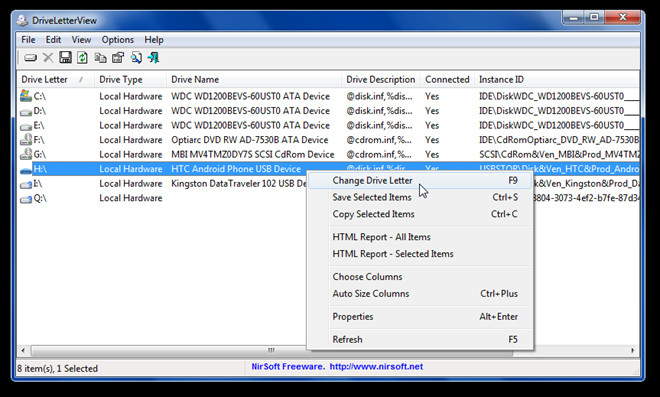The width and height of the screenshot is (660, 397).
Task: Click the horizontal scrollbar thumb
Action: [x=271, y=350]
